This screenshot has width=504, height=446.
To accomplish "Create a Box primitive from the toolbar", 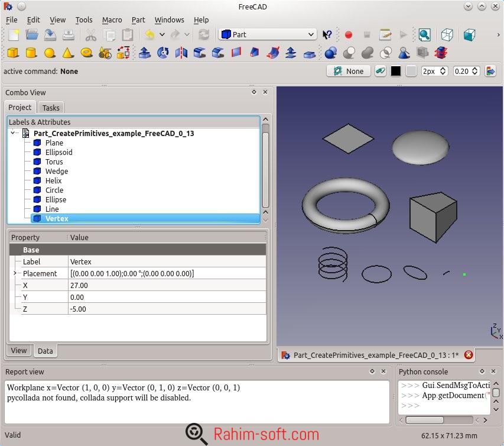I will (x=12, y=53).
